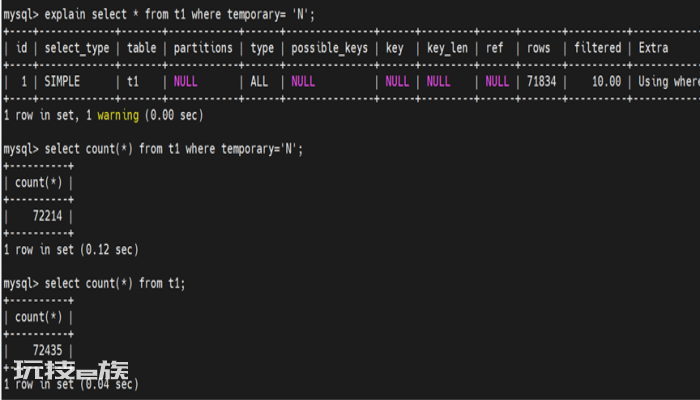Click the rows value 71834
Screen dimensions: 700x400
pos(542,82)
